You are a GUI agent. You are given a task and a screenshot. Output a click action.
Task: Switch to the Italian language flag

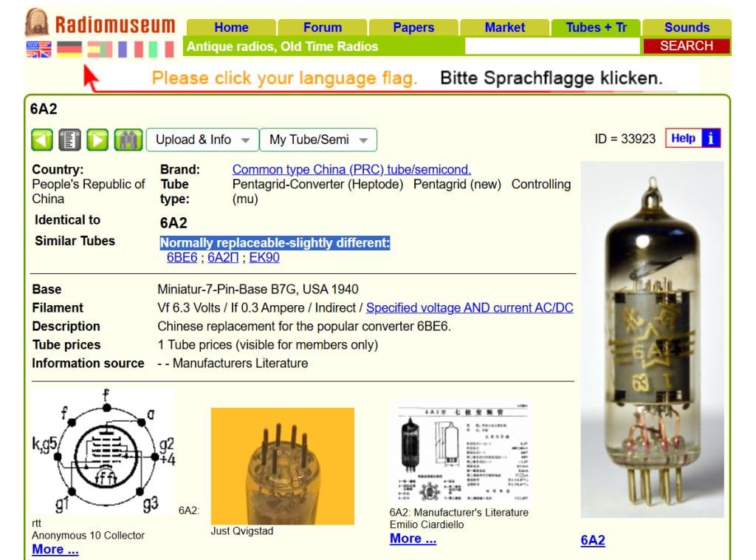coord(160,49)
